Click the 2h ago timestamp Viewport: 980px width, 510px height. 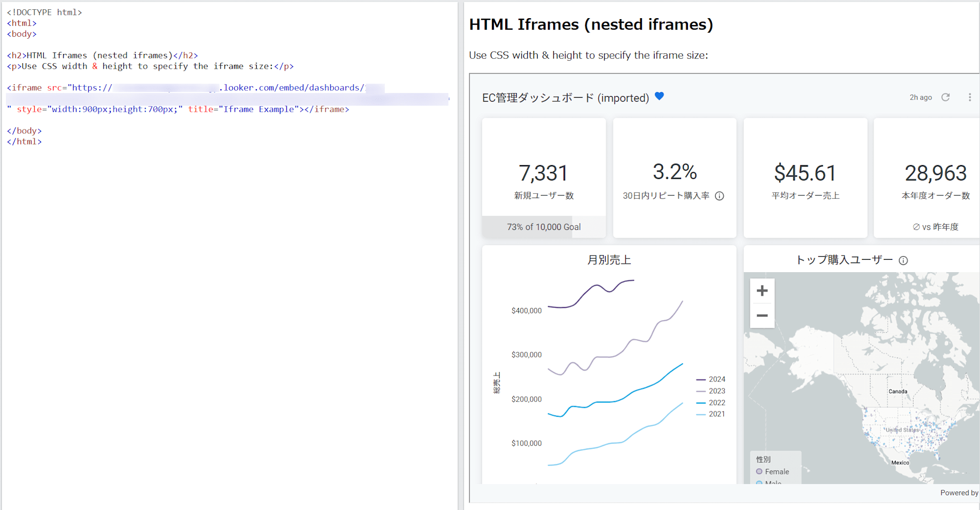click(x=921, y=98)
